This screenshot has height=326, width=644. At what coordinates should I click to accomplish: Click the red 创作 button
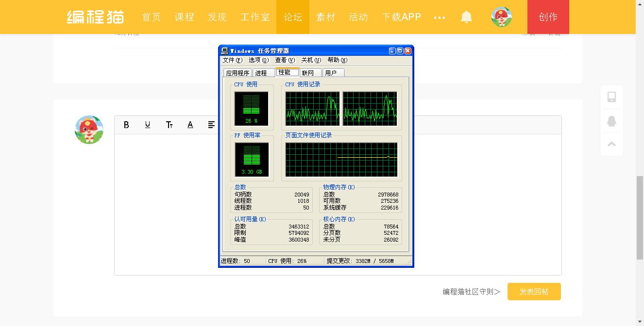pos(548,17)
